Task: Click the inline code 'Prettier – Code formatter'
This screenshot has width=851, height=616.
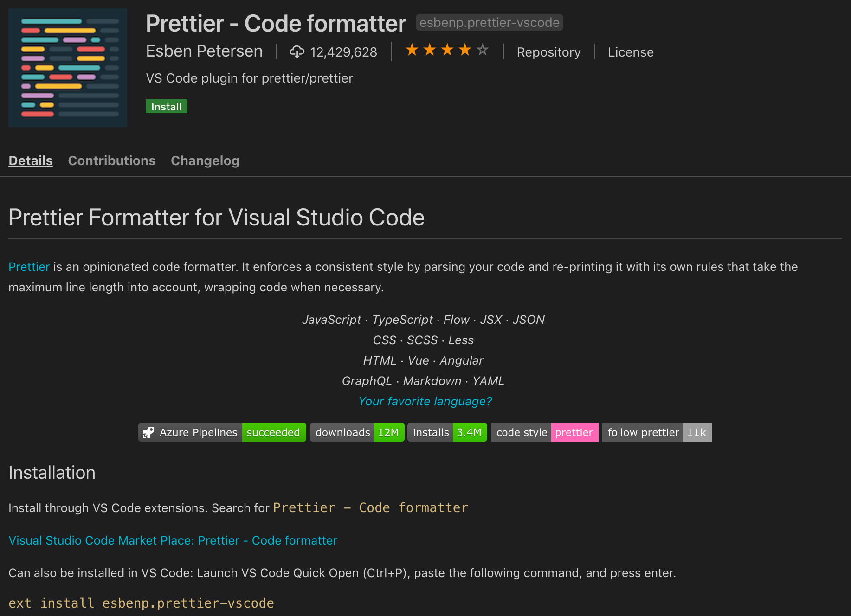Action: [x=371, y=507]
